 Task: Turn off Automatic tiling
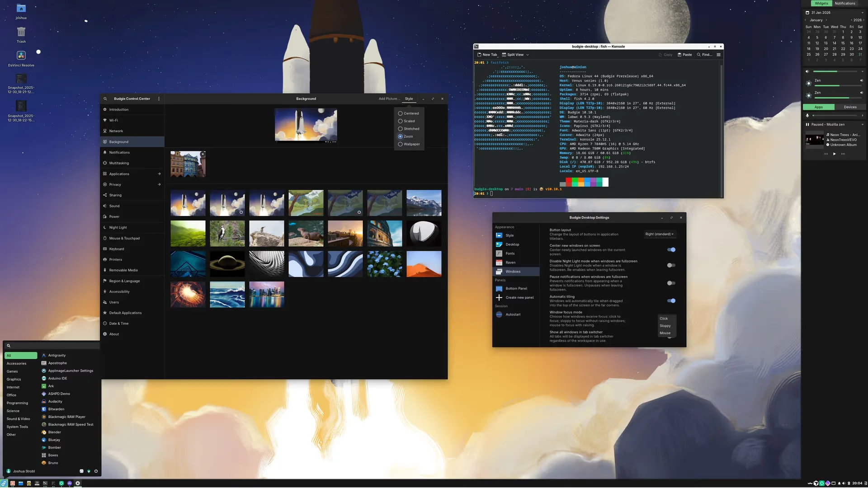coord(671,300)
